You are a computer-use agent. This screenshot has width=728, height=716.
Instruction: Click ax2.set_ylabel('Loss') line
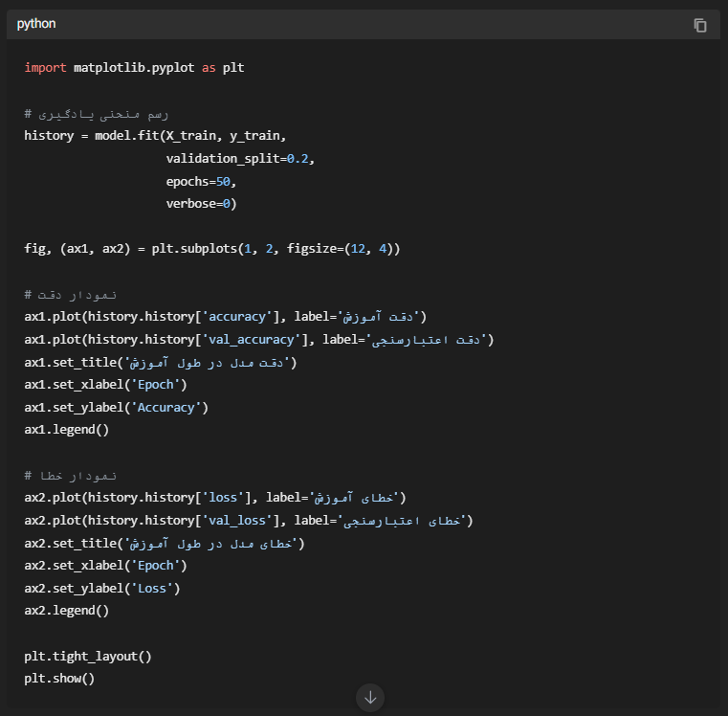[102, 589]
